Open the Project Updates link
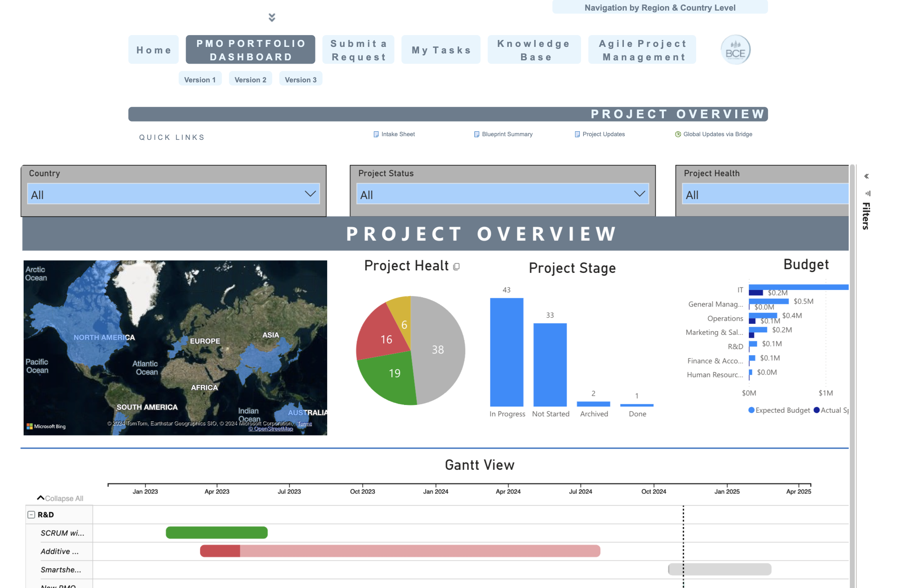 click(x=603, y=134)
